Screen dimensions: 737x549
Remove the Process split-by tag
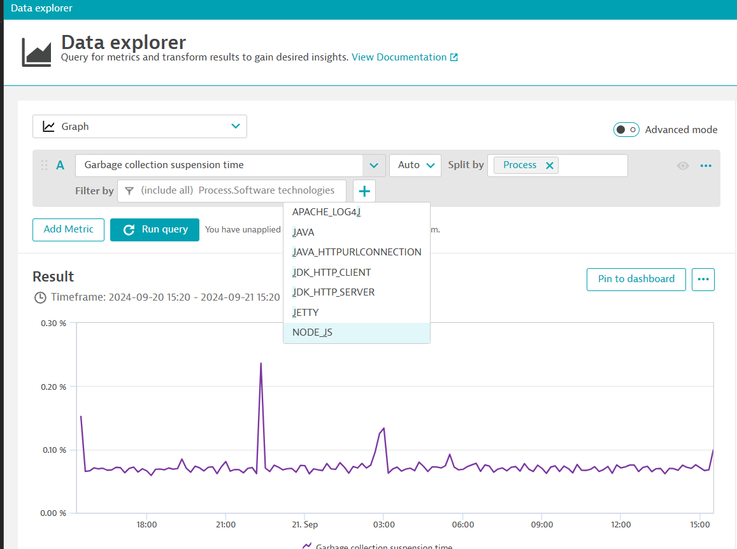[549, 166]
